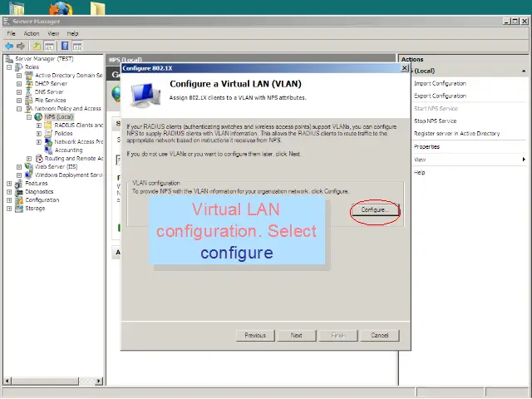Open the View menu in menu bar
This screenshot has width=532, height=399.
click(x=53, y=33)
